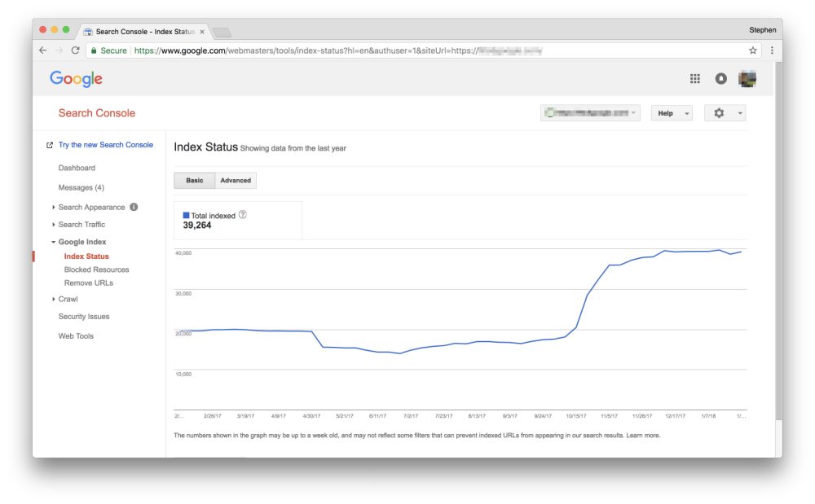
Task: Open the site property selector dropdown
Action: tap(590, 113)
